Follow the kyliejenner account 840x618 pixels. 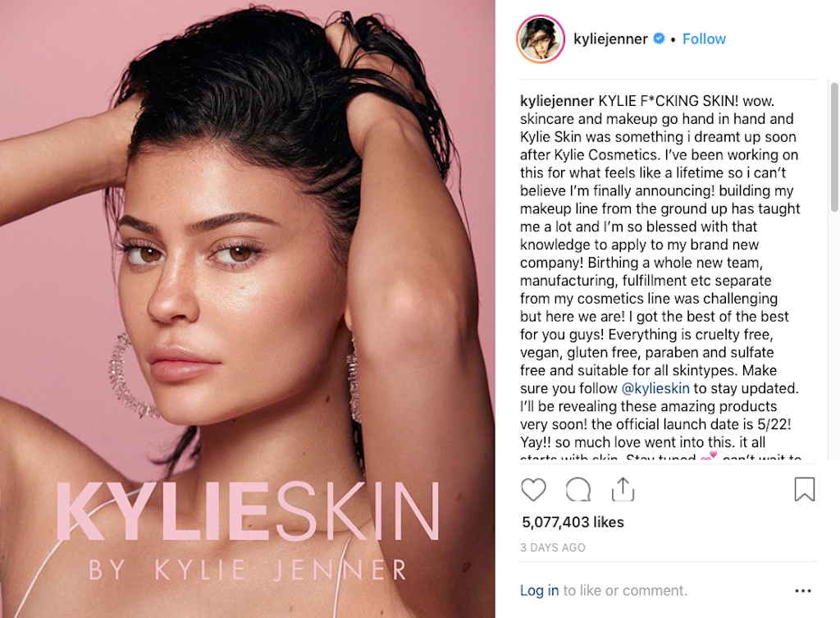click(x=704, y=39)
